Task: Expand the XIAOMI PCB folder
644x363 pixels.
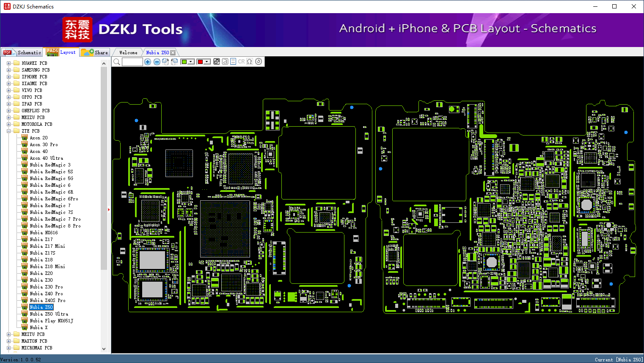Action: pos(8,83)
